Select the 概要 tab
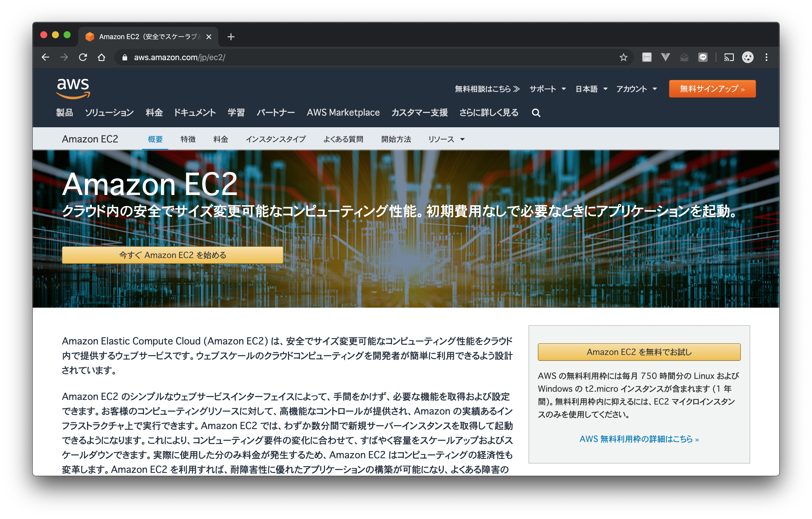Screen dimensions: 812x519 pos(155,139)
